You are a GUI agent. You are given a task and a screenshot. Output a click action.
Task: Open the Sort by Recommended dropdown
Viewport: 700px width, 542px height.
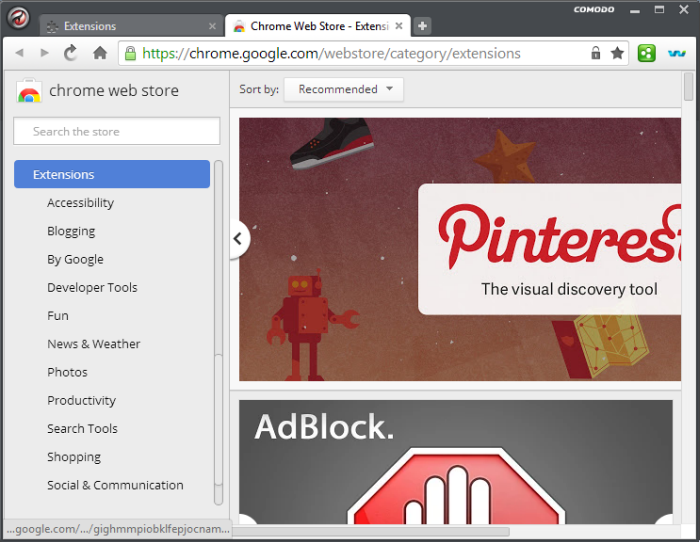pos(344,89)
